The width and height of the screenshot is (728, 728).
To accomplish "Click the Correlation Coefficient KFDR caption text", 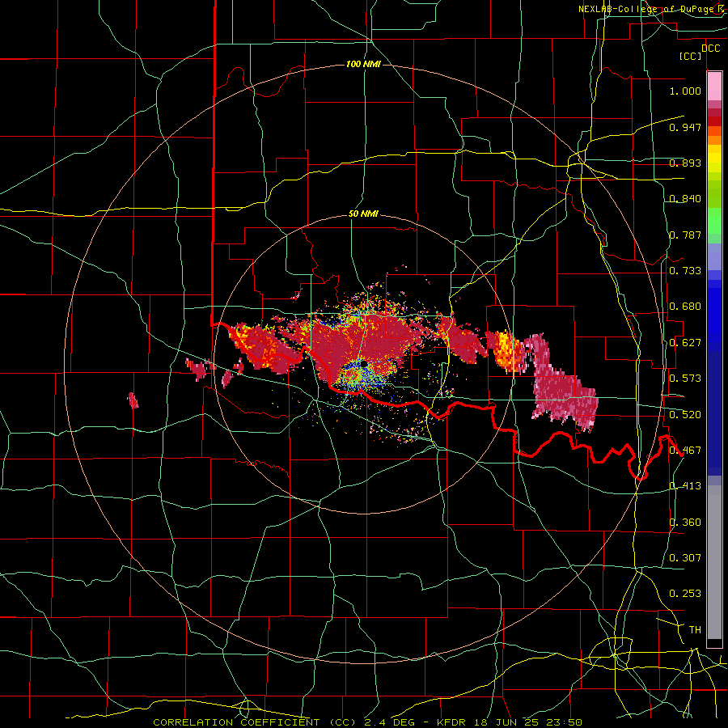I will (367, 722).
